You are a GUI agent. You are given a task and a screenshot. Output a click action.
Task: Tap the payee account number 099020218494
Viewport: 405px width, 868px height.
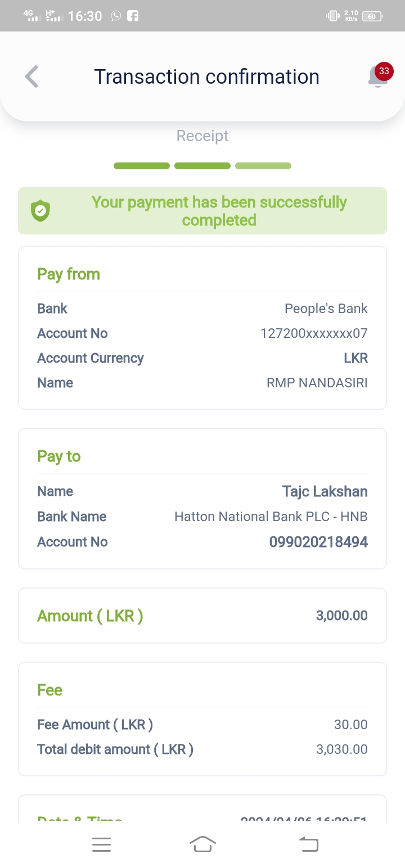[x=318, y=542]
